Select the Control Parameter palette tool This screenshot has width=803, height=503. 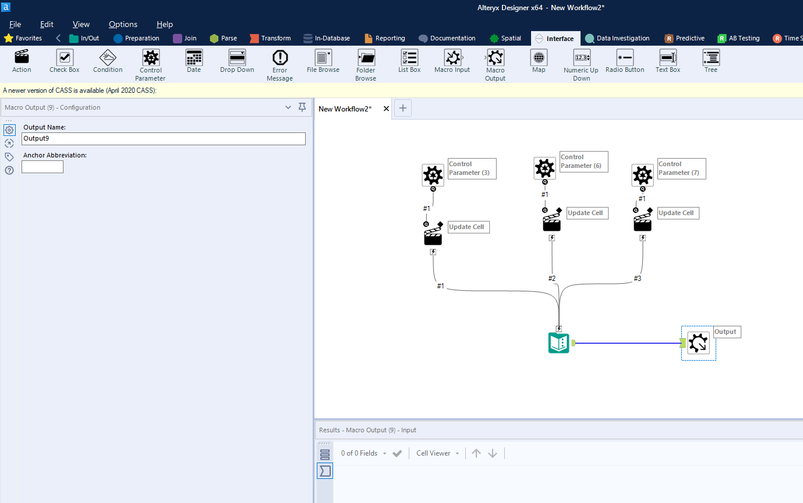(x=151, y=65)
